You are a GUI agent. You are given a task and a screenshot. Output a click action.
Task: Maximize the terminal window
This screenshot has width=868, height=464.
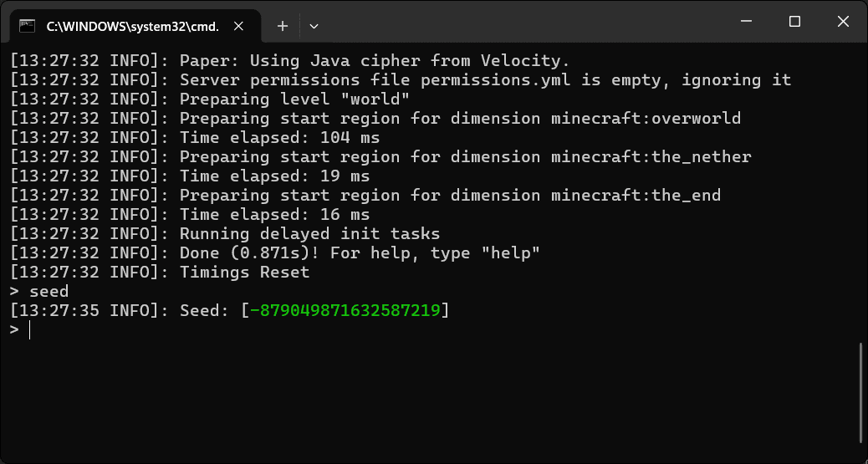(794, 22)
